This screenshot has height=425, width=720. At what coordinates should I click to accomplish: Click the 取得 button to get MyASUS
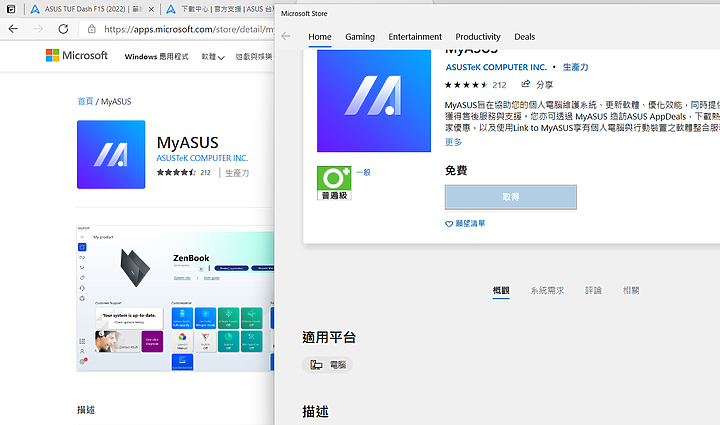coord(511,197)
